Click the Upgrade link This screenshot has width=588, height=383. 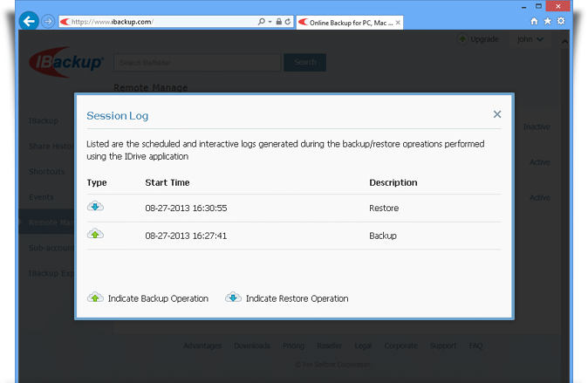pos(484,39)
